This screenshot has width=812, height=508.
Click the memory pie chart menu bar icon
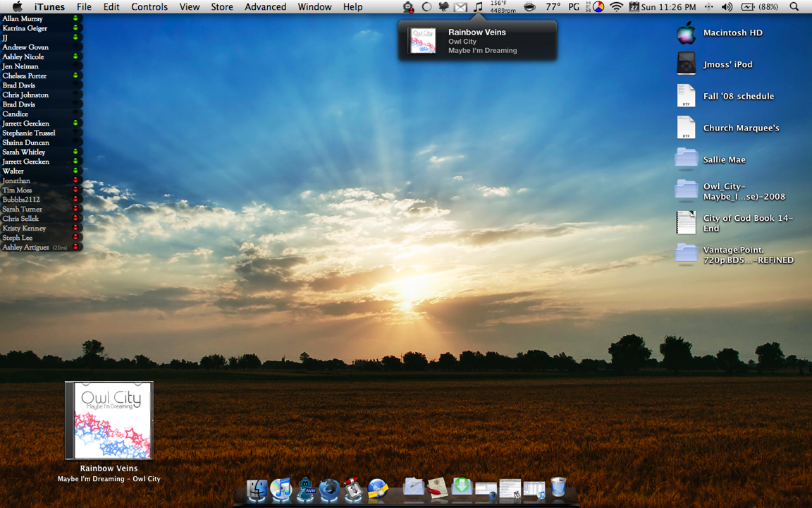tap(598, 7)
